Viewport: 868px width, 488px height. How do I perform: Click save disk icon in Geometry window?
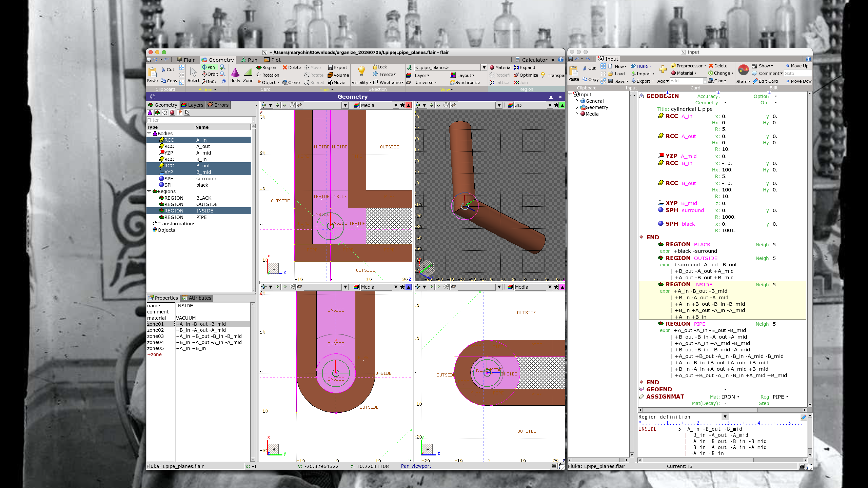click(149, 60)
